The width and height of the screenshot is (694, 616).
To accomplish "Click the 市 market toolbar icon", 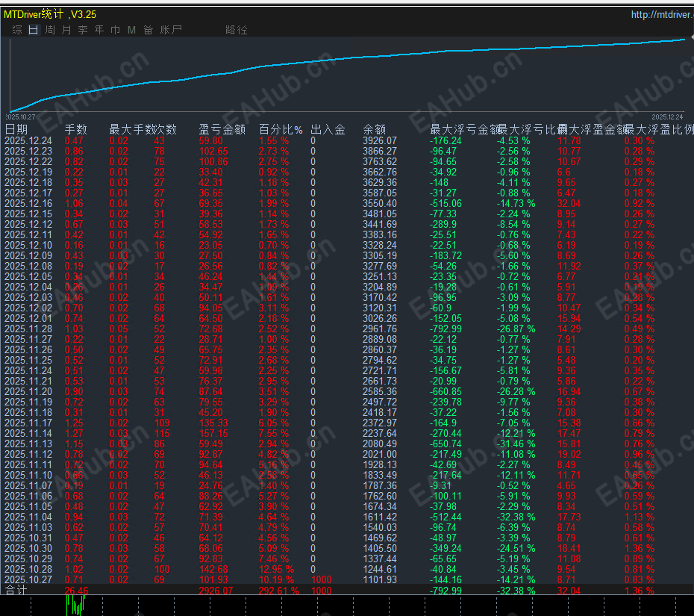I will tap(115, 30).
